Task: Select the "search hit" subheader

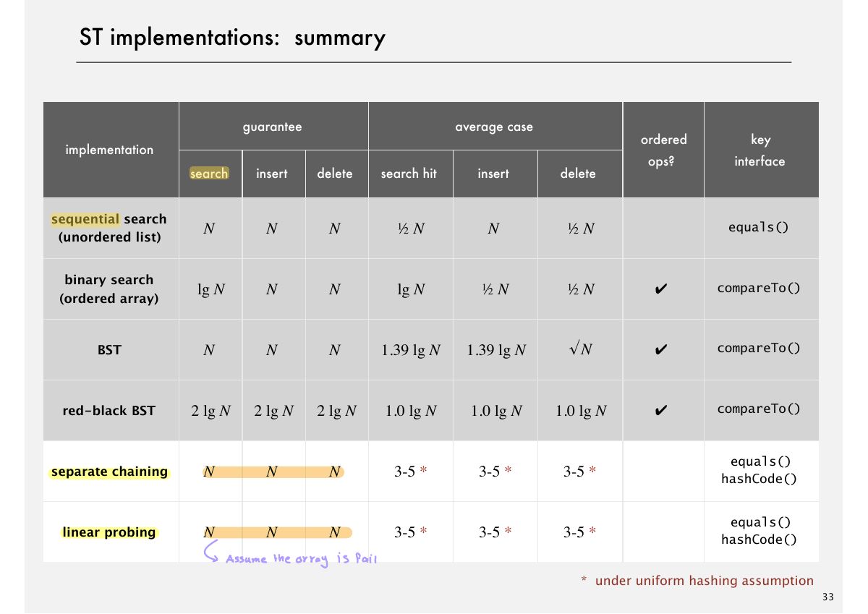Action: click(409, 174)
